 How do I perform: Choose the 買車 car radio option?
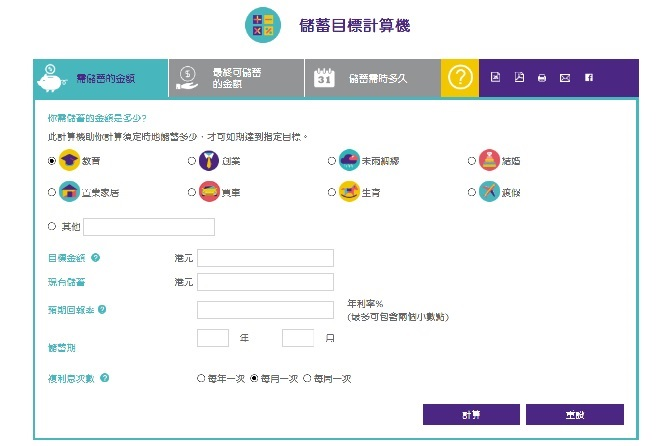pyautogui.click(x=192, y=192)
